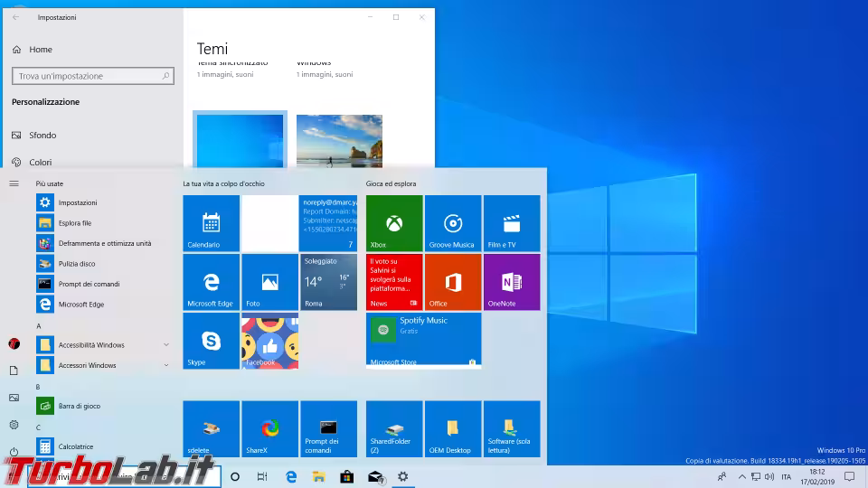Open Esplora file from app list
Screen dimensions: 868x488
point(103,223)
